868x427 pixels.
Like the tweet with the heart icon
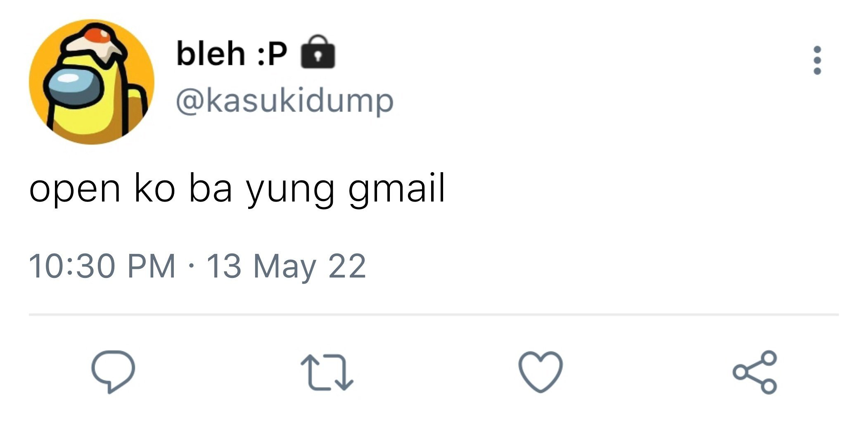coord(541,372)
